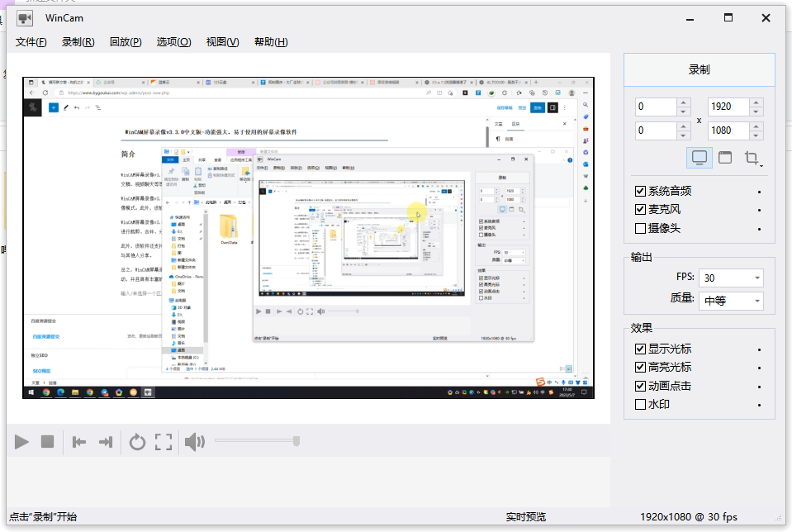Close the WinCam window
Viewport: 792px width, 532px height.
point(766,18)
